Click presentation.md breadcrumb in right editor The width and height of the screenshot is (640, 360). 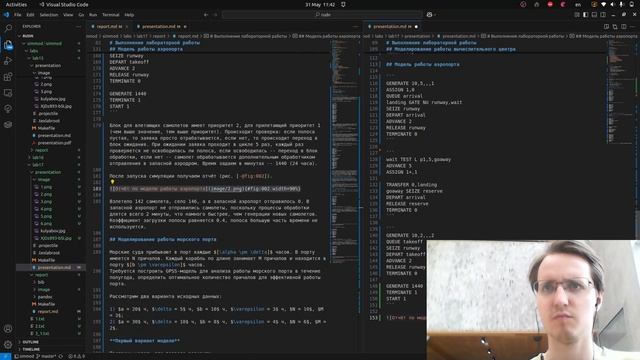(456, 36)
